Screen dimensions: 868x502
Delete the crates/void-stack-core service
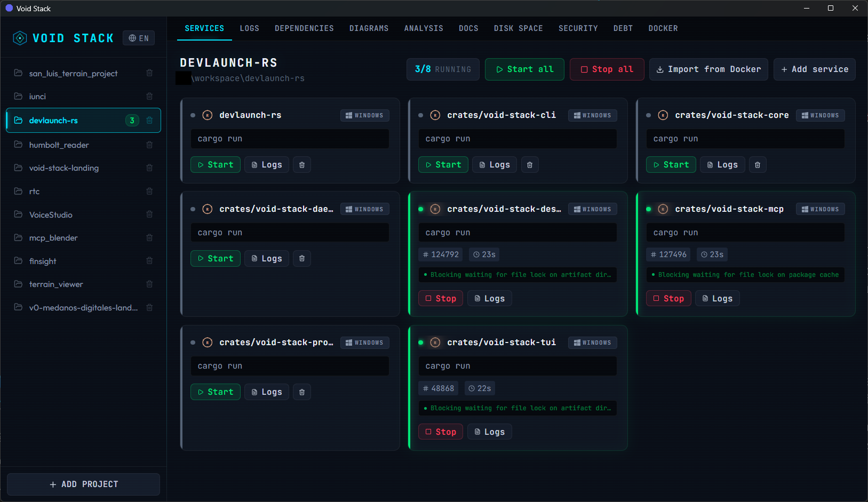[x=758, y=165]
